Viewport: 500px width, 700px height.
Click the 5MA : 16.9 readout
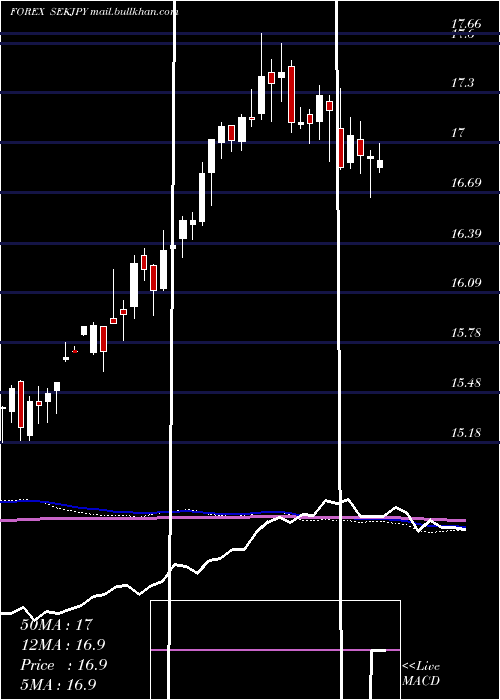point(58,684)
